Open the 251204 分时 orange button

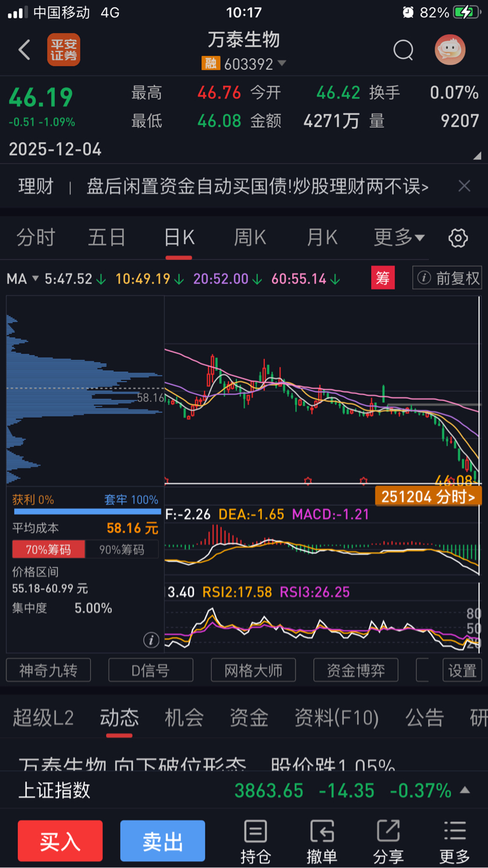pyautogui.click(x=428, y=496)
